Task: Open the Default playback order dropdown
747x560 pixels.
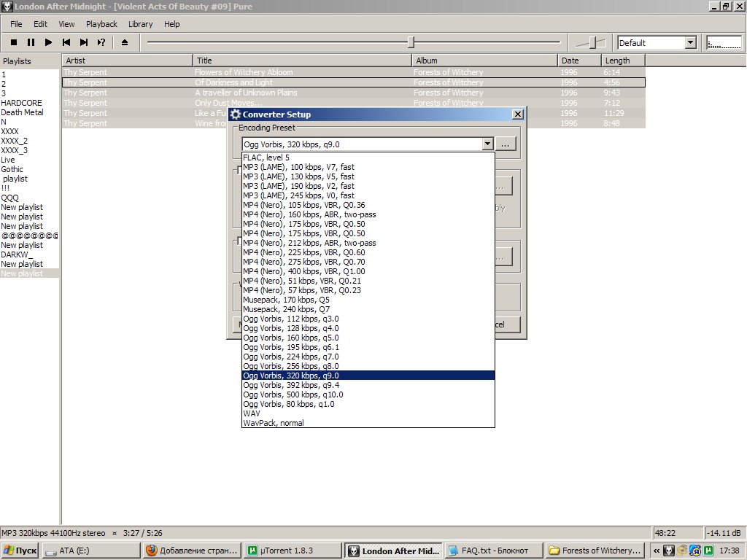Action: pos(691,43)
